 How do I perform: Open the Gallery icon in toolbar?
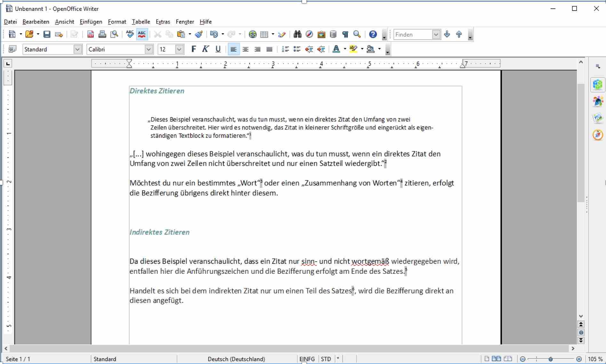click(x=321, y=35)
